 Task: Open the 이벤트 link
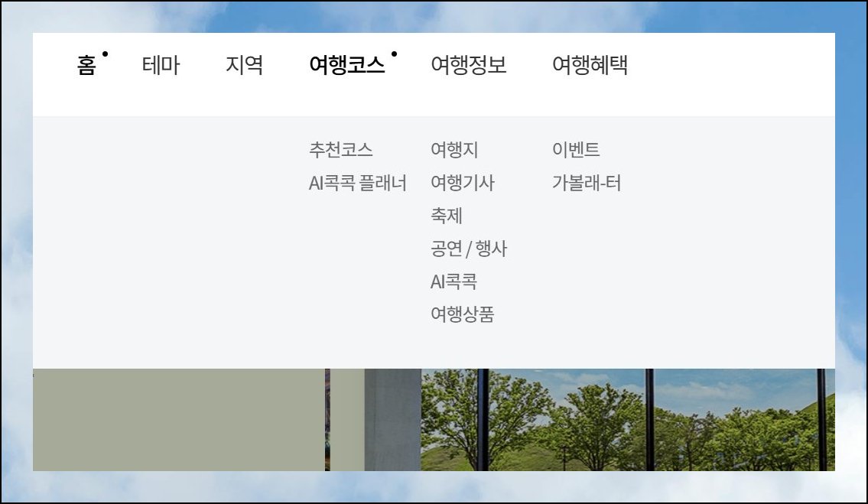click(x=576, y=150)
